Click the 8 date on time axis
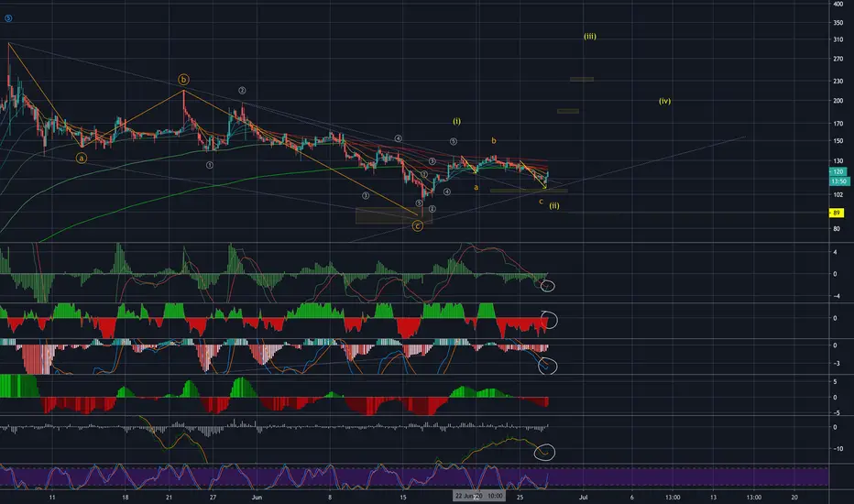Image resolution: width=854 pixels, height=504 pixels. point(330,497)
